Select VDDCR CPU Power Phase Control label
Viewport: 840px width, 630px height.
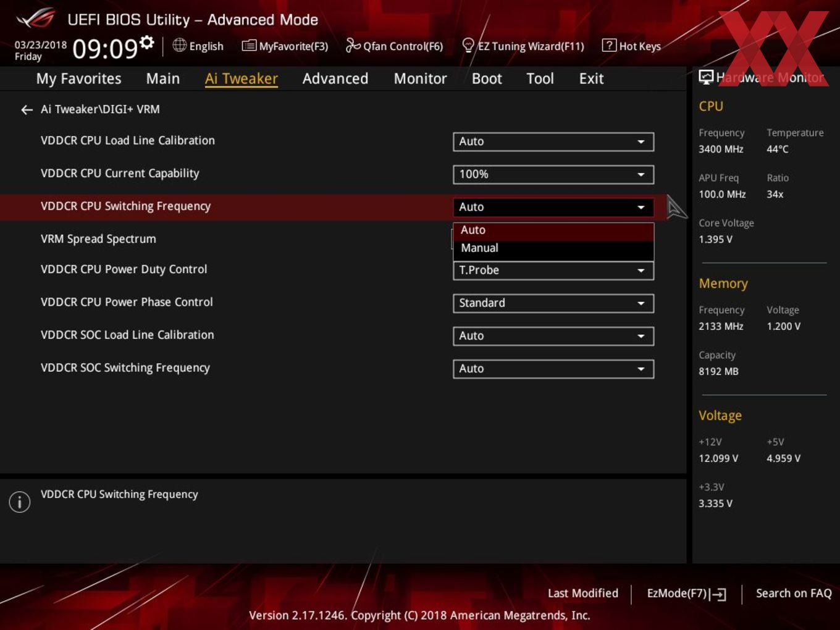127,302
